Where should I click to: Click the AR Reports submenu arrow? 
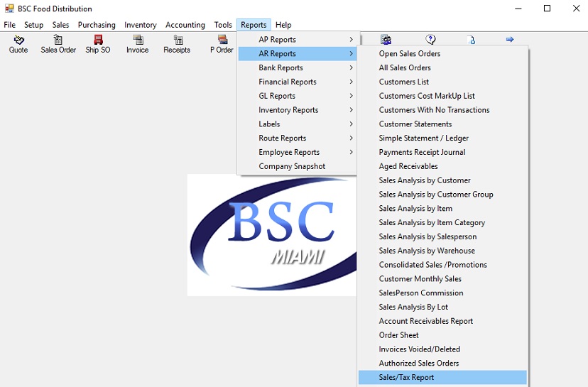coord(351,54)
